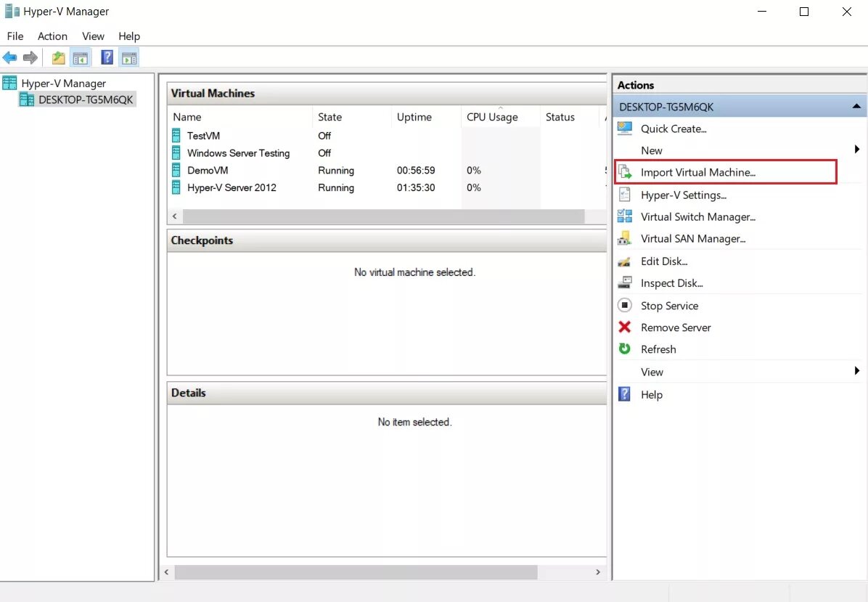Click the Virtual SAN Manager icon
Screen dimensions: 868x602
pos(625,239)
